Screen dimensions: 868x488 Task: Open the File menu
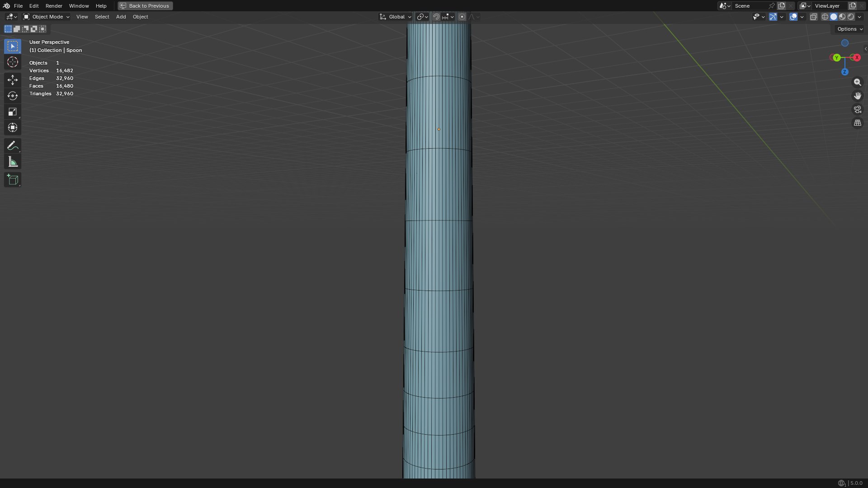18,6
